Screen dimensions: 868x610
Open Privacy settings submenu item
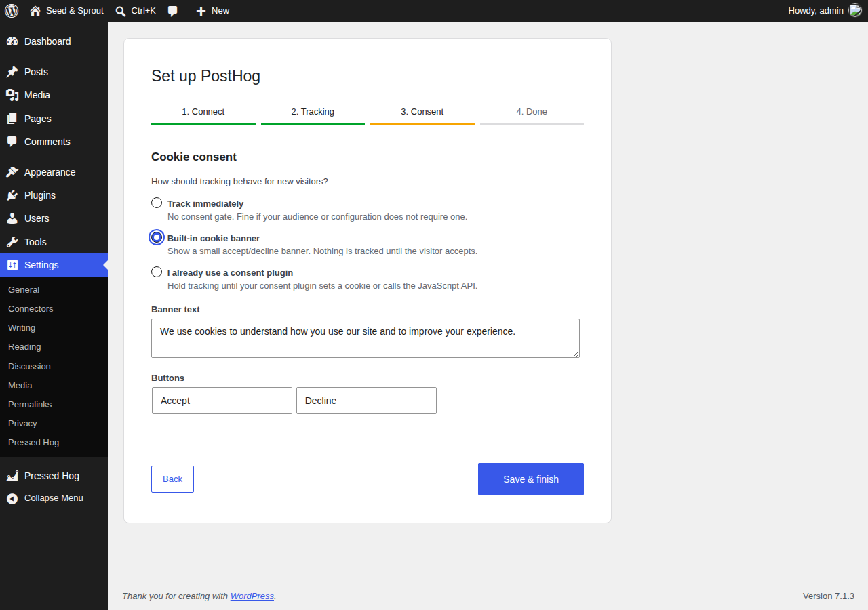coord(22,423)
